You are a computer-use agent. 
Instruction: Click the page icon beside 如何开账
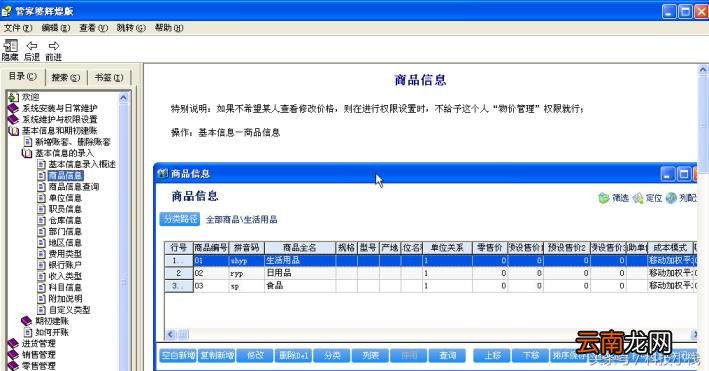pos(28,332)
